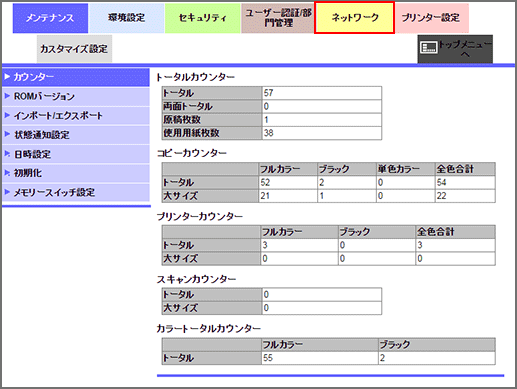Click the arrow icon beside 状態通知設定
Viewport: 517px width, 389px height.
(7, 135)
